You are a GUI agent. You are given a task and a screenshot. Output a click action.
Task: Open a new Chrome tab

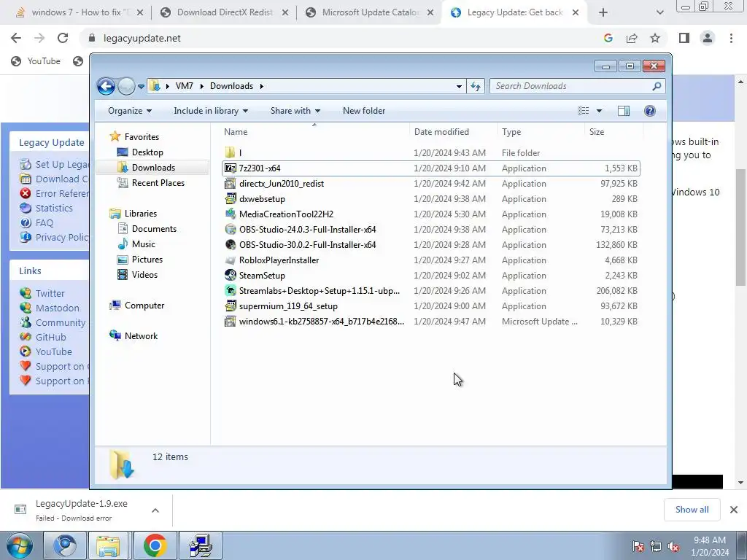tap(603, 12)
